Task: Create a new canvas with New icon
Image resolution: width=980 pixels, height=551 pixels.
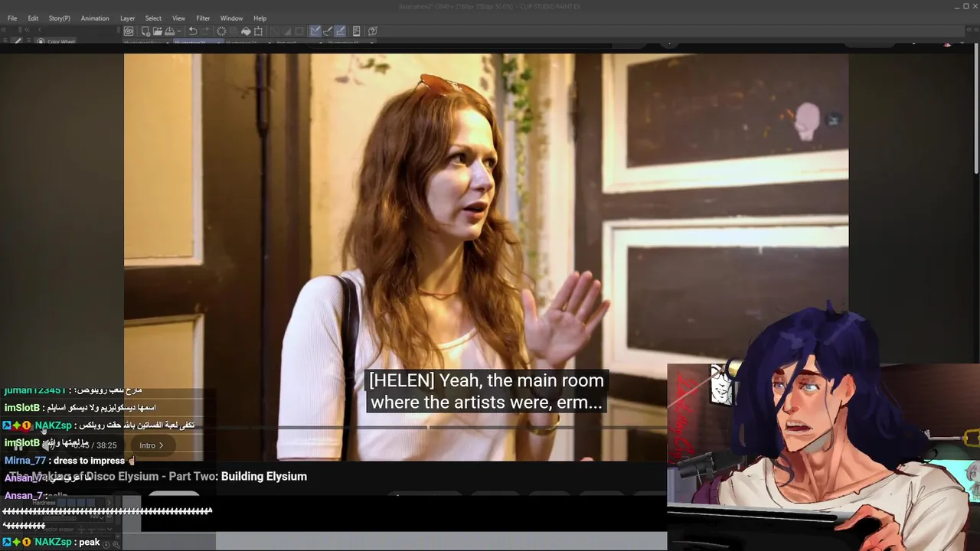Action: point(145,31)
